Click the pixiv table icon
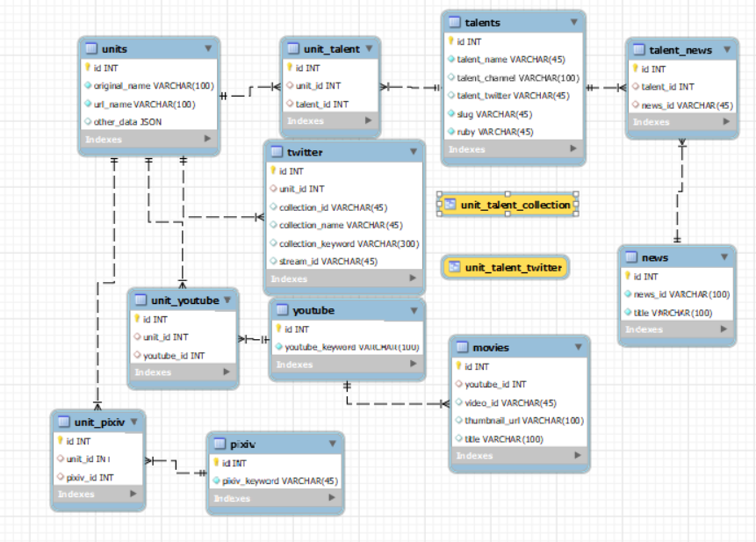The image size is (756, 542). [x=220, y=443]
